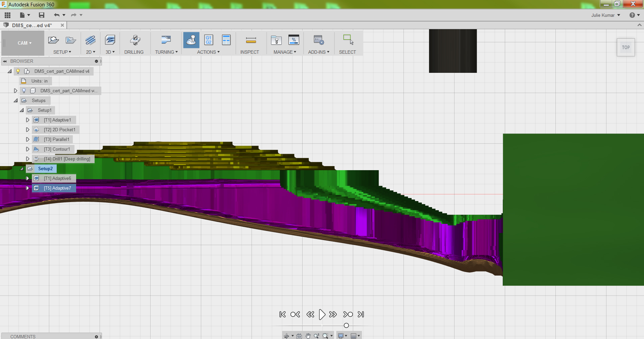Activate the Pan hand tool
The width and height of the screenshot is (644, 339).
tap(308, 336)
